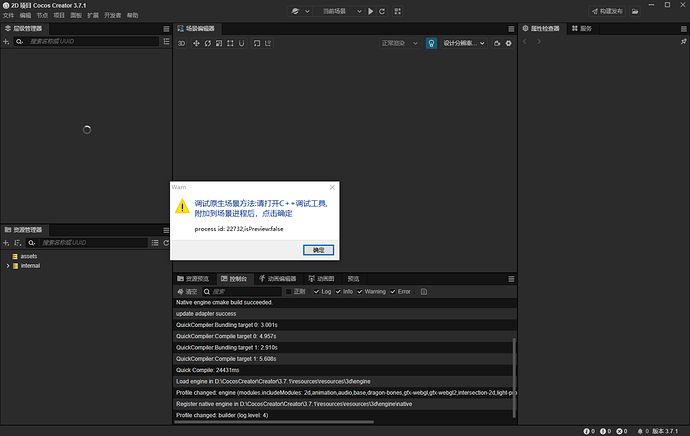This screenshot has width=690, height=436.
Task: Collapse all nodes in hierarchy panel
Action: coord(166,41)
